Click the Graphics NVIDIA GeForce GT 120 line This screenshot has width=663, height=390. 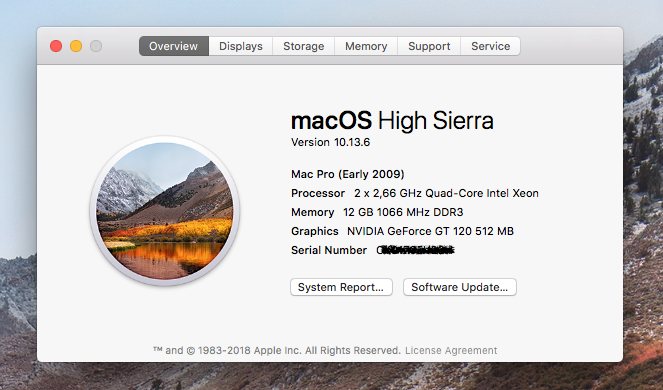click(x=402, y=231)
